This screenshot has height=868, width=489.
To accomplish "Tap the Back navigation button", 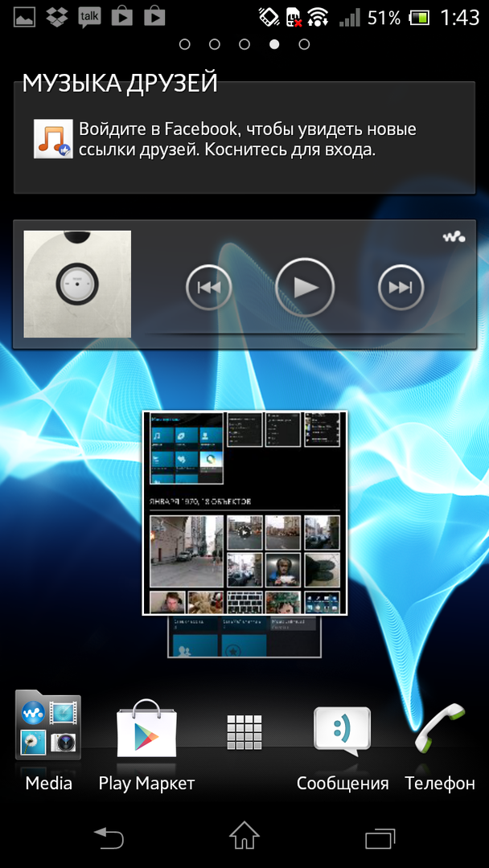I will click(x=109, y=837).
